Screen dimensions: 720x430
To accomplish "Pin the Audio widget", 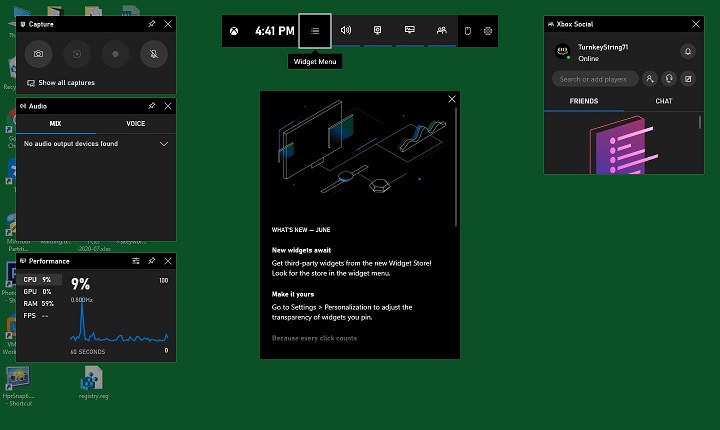I will (152, 106).
